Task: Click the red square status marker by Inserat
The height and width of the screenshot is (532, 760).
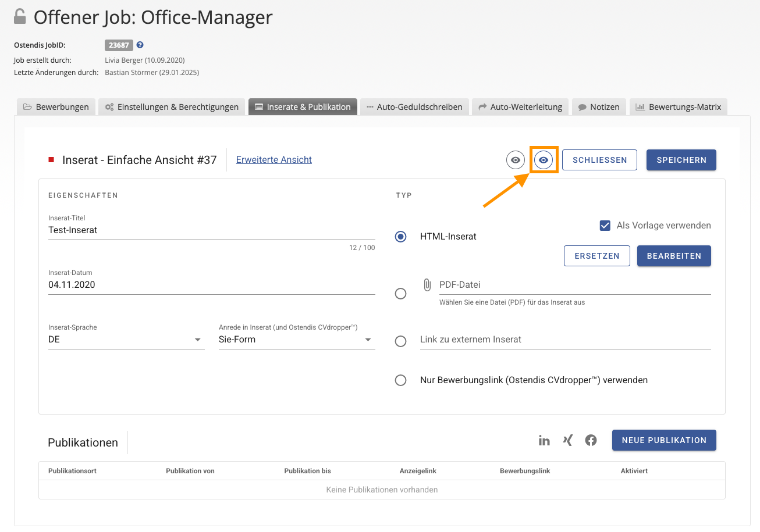Action: [x=51, y=160]
